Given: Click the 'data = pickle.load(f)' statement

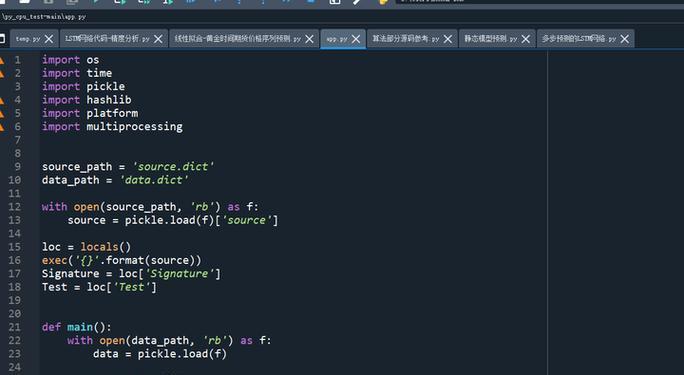Looking at the screenshot, I should 160,354.
